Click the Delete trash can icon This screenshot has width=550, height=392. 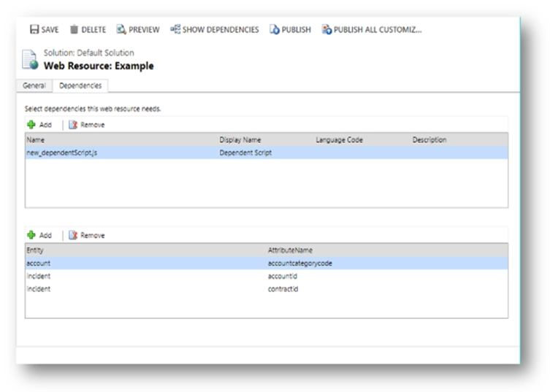(x=74, y=30)
